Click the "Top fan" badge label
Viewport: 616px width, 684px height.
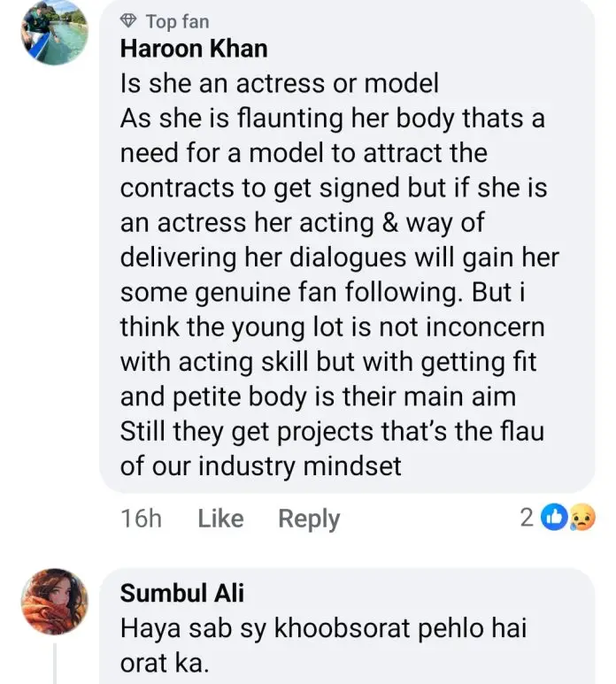pyautogui.click(x=177, y=21)
